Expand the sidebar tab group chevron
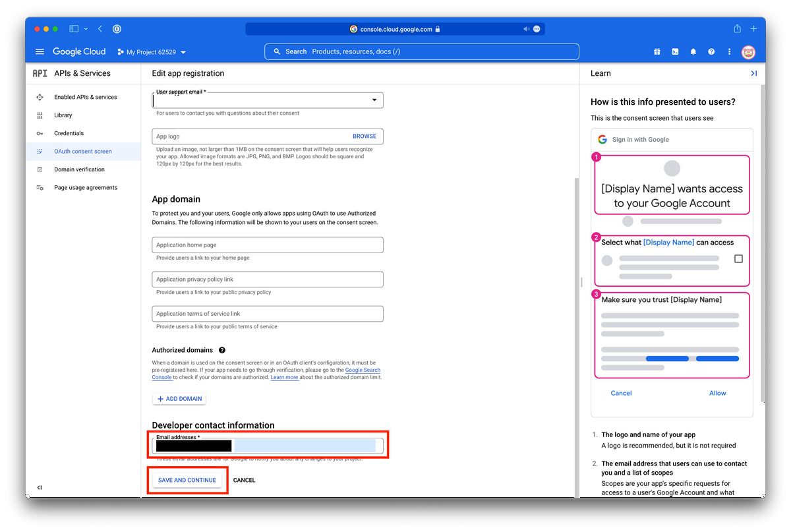 [x=86, y=29]
